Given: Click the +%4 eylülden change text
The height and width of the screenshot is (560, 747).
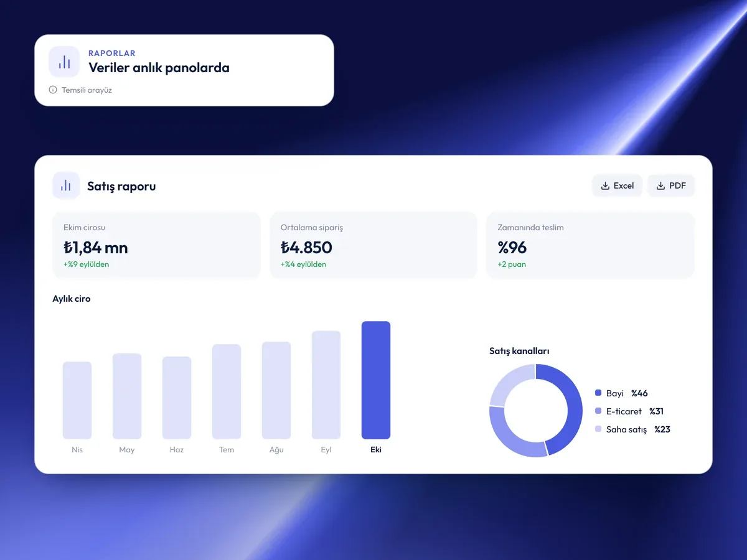Looking at the screenshot, I should click(x=304, y=264).
